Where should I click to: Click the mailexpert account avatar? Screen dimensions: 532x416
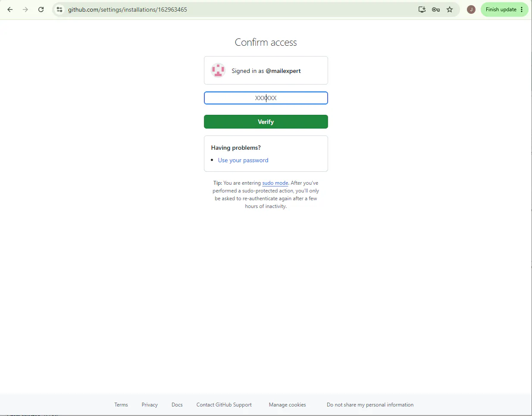point(218,70)
